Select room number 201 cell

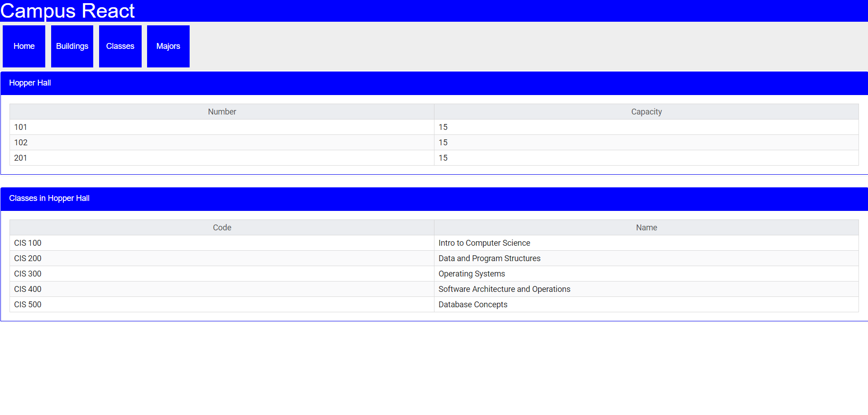click(x=222, y=158)
